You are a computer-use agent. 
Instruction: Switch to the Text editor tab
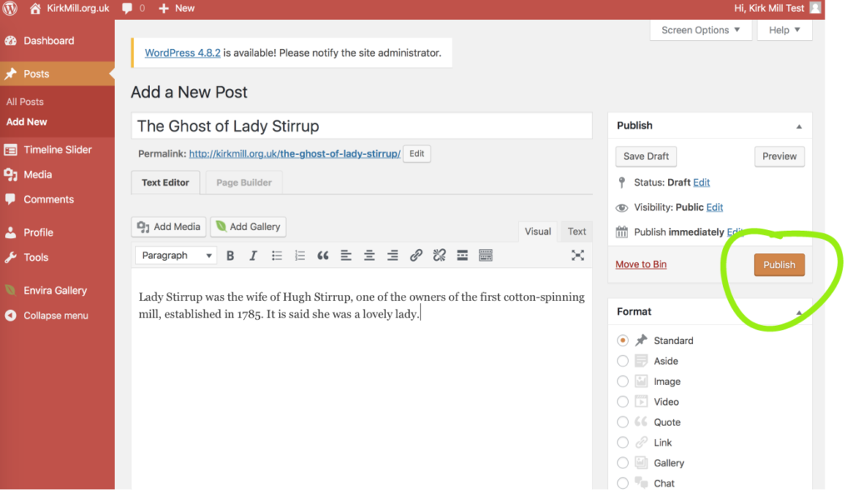pyautogui.click(x=576, y=232)
